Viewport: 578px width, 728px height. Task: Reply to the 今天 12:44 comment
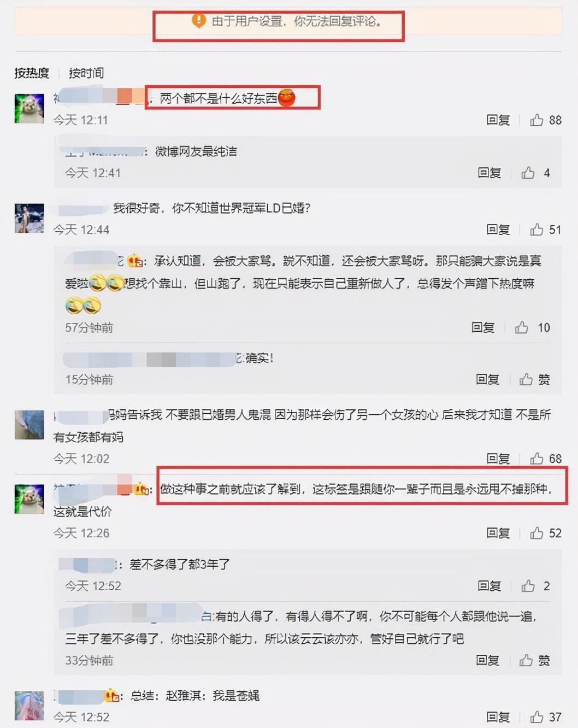(498, 230)
